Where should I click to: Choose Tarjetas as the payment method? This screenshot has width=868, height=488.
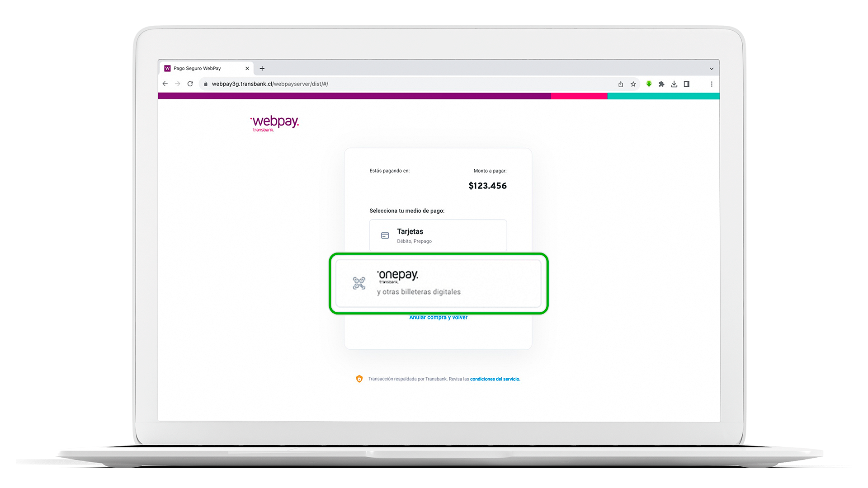click(438, 235)
